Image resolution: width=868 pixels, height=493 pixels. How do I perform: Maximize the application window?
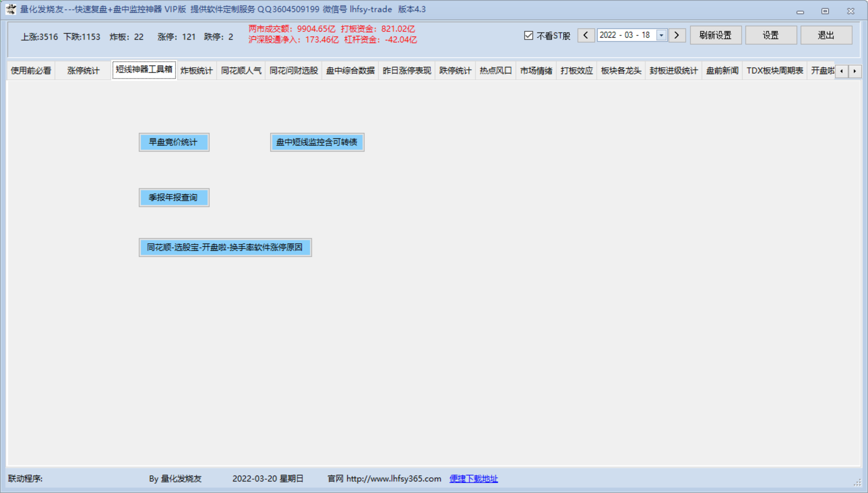pyautogui.click(x=825, y=11)
